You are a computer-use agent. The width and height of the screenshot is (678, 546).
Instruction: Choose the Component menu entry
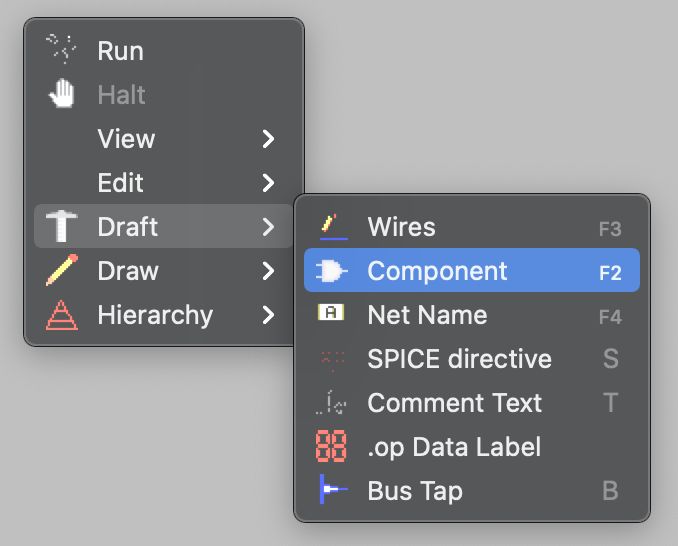pos(437,271)
